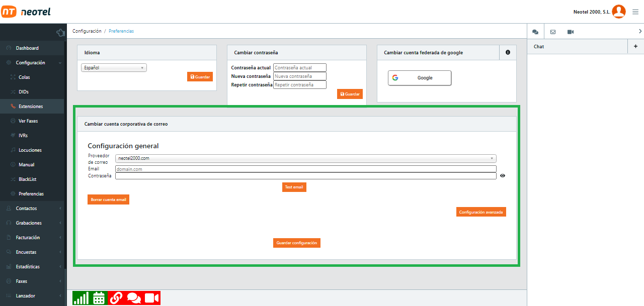Click the pin icon atop the sidebar
Screen dimensions: 644x306
point(60,33)
